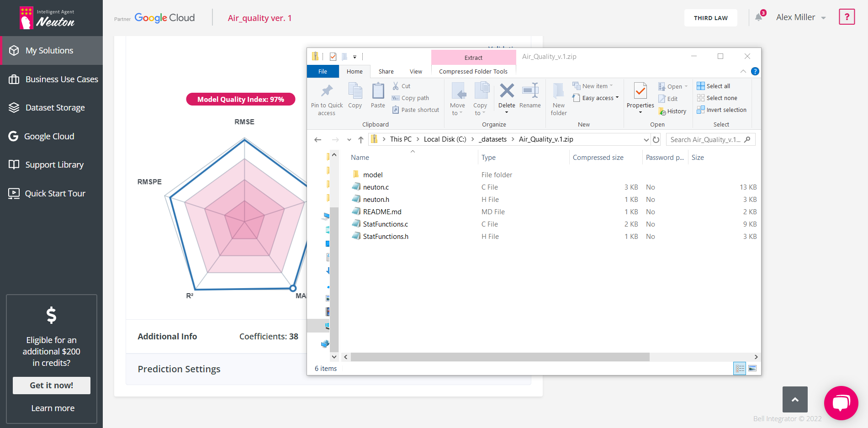The image size is (868, 428).
Task: Open the Compressed Folder Tools tab
Action: tap(473, 71)
